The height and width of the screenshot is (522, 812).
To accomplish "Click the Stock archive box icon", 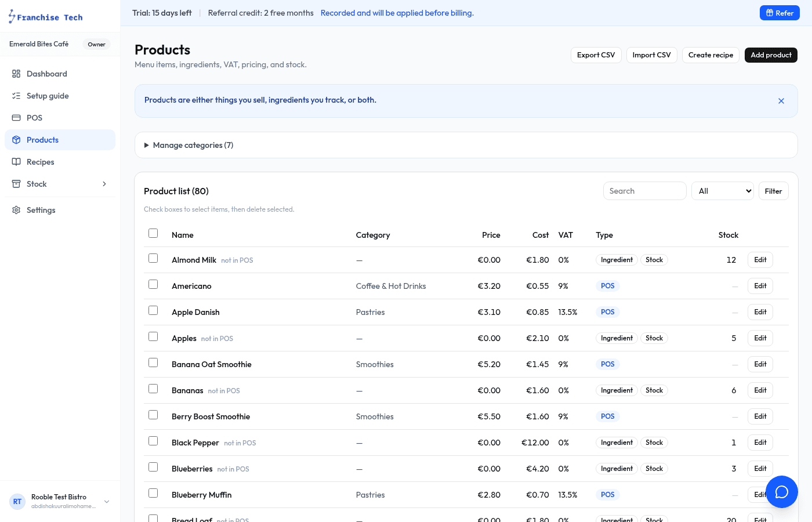I will tap(16, 184).
